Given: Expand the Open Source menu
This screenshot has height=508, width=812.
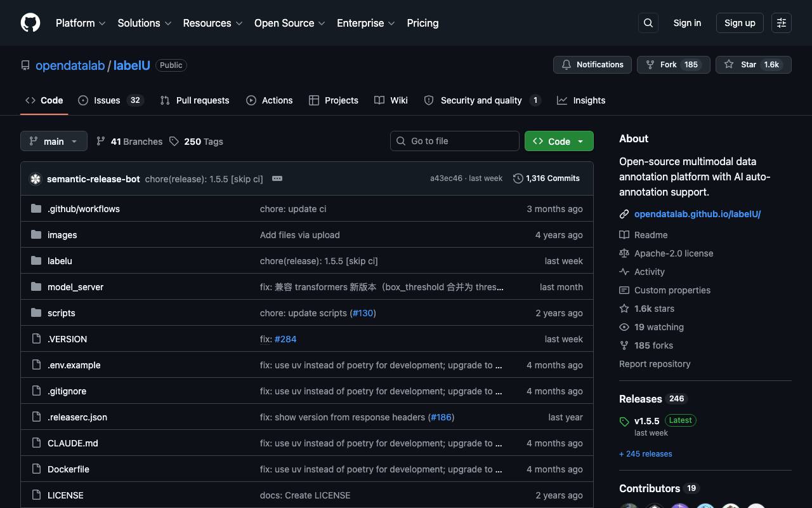Looking at the screenshot, I should (290, 23).
